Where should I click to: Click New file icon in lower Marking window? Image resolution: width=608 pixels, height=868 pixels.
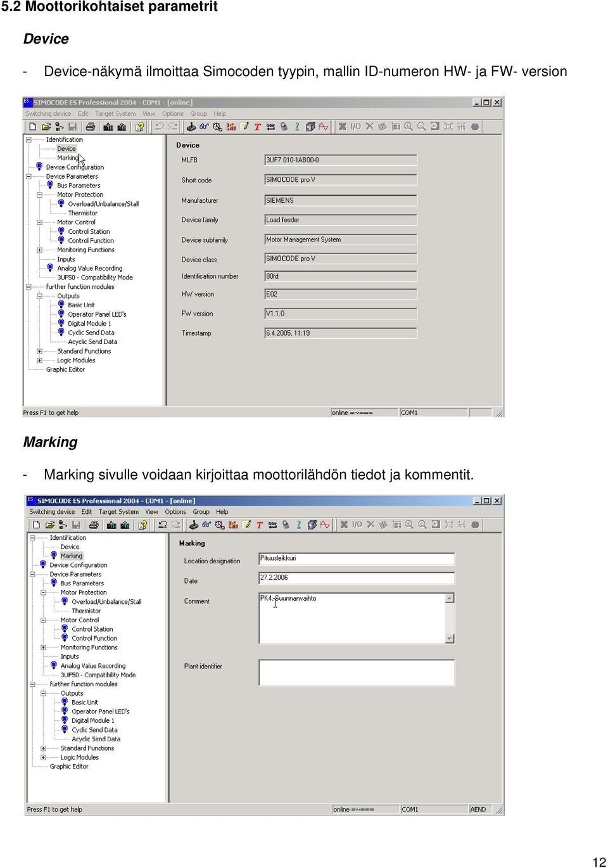pyautogui.click(x=36, y=525)
